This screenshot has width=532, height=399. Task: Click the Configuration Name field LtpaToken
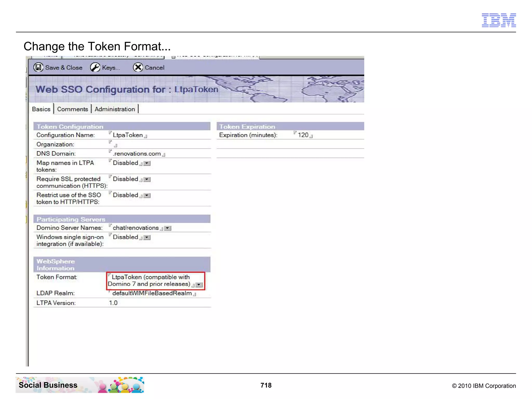[x=128, y=135]
